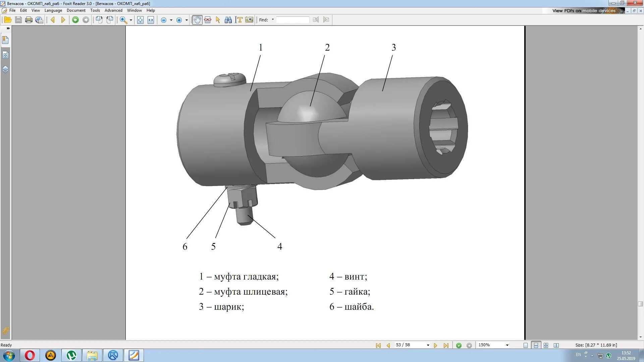The height and width of the screenshot is (362, 644).
Task: Click the Open file folder icon
Action: tap(8, 20)
